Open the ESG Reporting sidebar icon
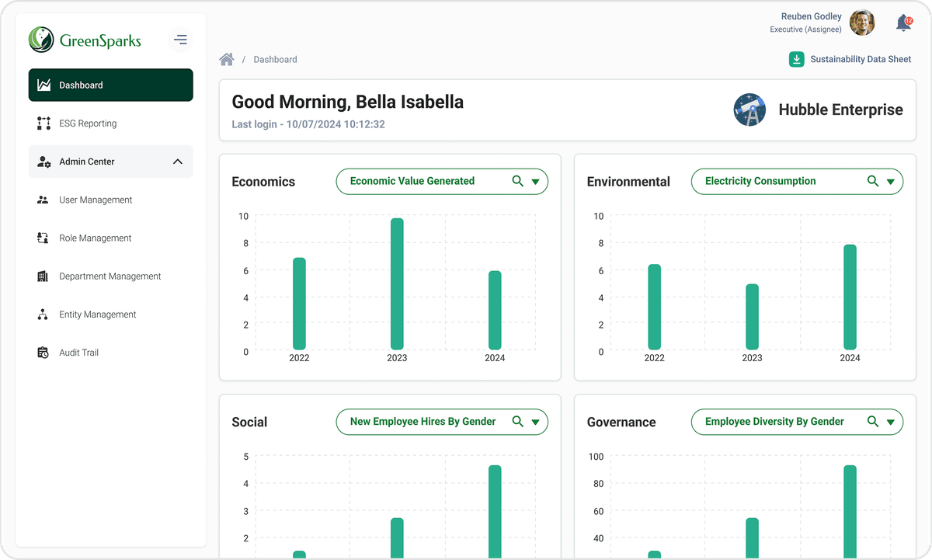Image resolution: width=932 pixels, height=560 pixels. coord(44,123)
